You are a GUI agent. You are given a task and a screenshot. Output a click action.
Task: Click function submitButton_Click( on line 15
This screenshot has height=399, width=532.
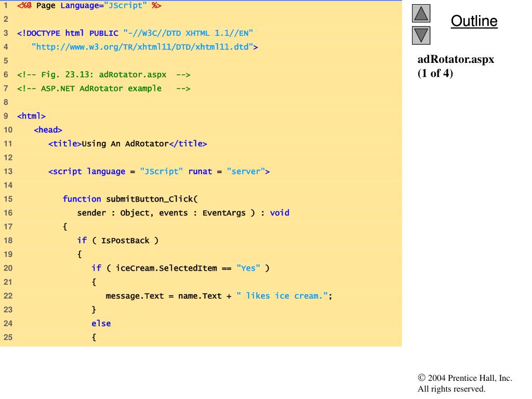pos(130,199)
